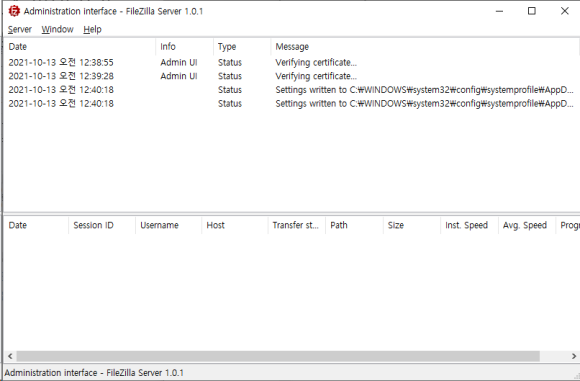Click Status type in 12:38:55 row

pos(230,63)
